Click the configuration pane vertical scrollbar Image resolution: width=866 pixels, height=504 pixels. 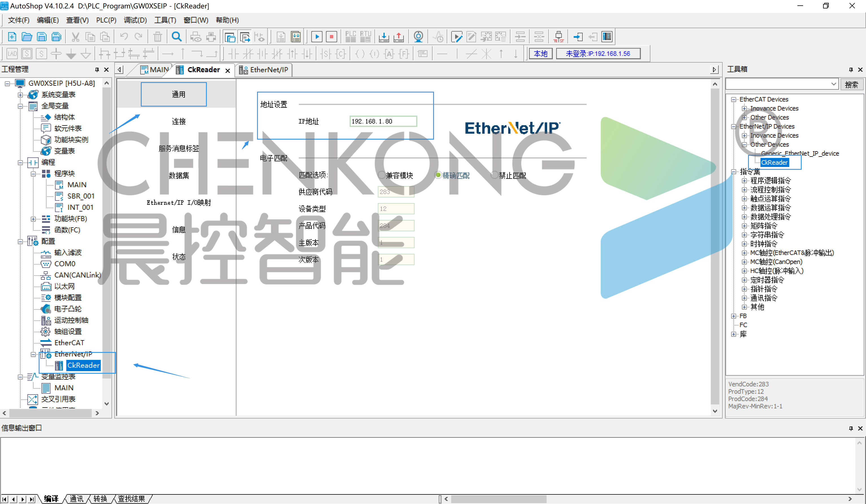[x=715, y=246]
